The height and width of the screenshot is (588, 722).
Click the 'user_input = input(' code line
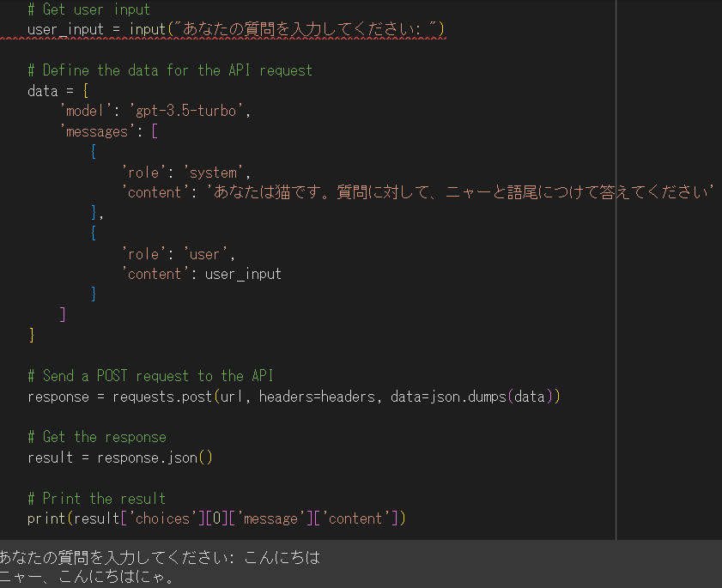[236, 29]
